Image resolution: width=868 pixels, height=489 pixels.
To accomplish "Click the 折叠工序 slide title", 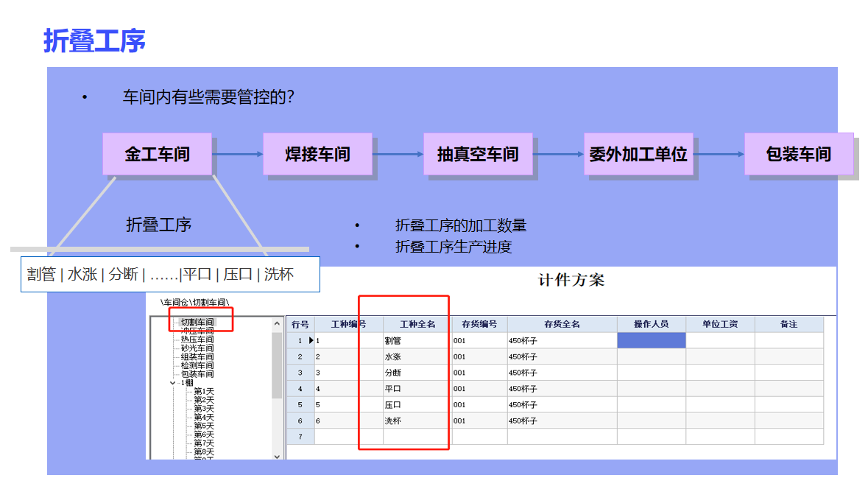I will pos(95,41).
